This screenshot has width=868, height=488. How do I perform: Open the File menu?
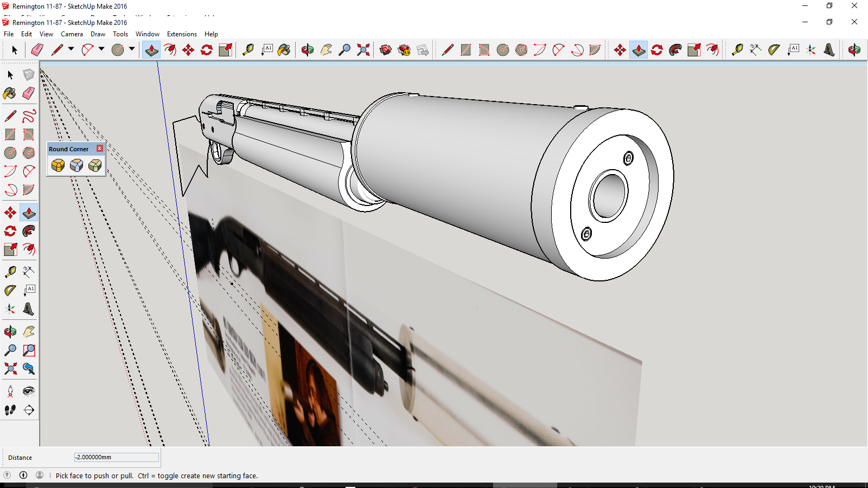[x=9, y=34]
